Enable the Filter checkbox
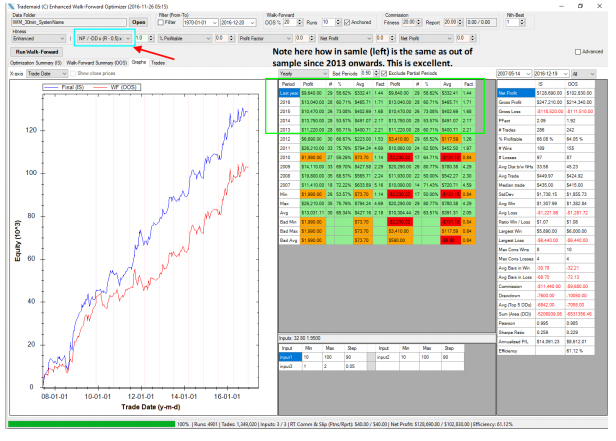This screenshot has width=616, height=441. coord(162,20)
